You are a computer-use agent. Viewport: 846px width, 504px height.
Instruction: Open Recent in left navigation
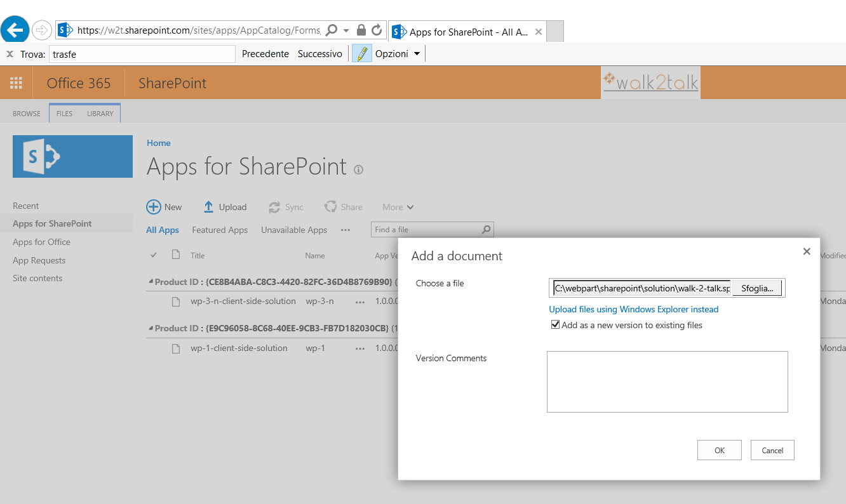(x=26, y=206)
